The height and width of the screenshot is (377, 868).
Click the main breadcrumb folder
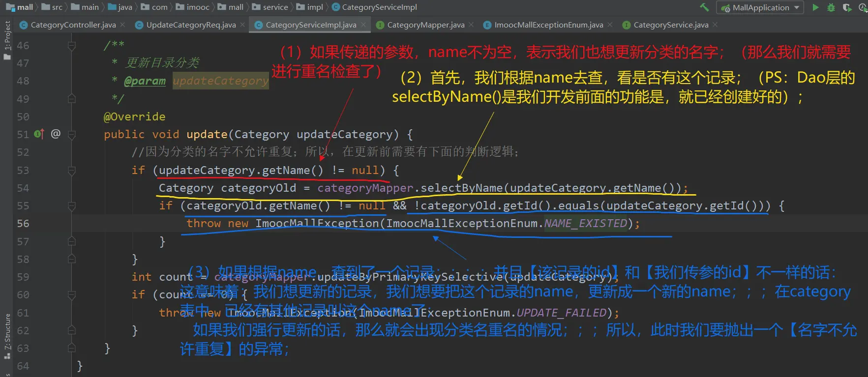(x=85, y=7)
